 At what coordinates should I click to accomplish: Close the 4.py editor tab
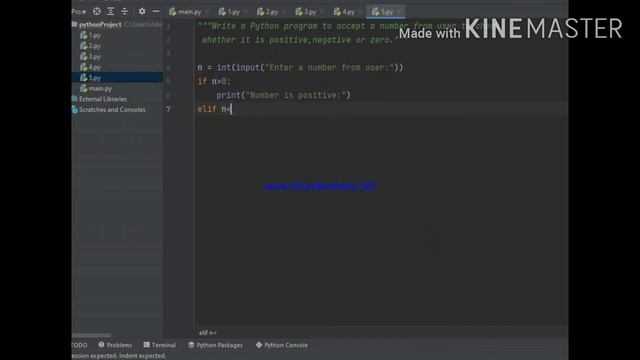[361, 12]
